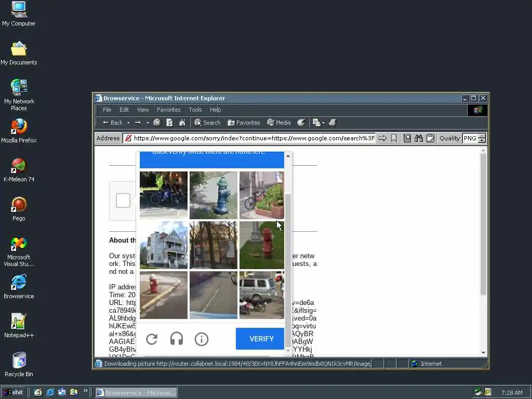Select the K-Meleon 74 desktop shortcut
532x399 pixels.
[x=19, y=170]
